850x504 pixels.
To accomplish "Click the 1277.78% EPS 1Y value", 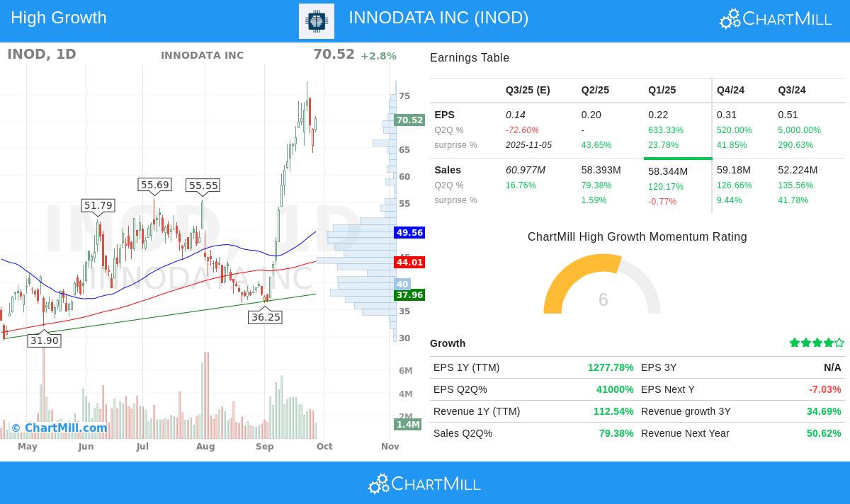I will (611, 367).
